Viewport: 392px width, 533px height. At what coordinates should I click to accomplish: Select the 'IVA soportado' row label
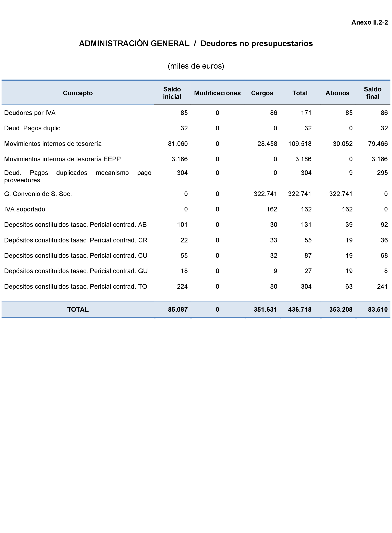tap(25, 209)
